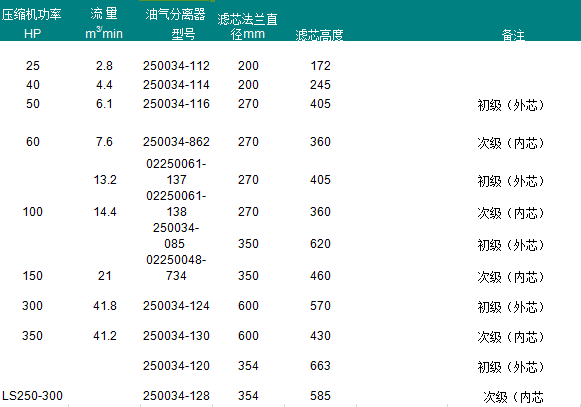
Task: Select the flange diameter 600 cell for 250034-124
Action: point(248,306)
